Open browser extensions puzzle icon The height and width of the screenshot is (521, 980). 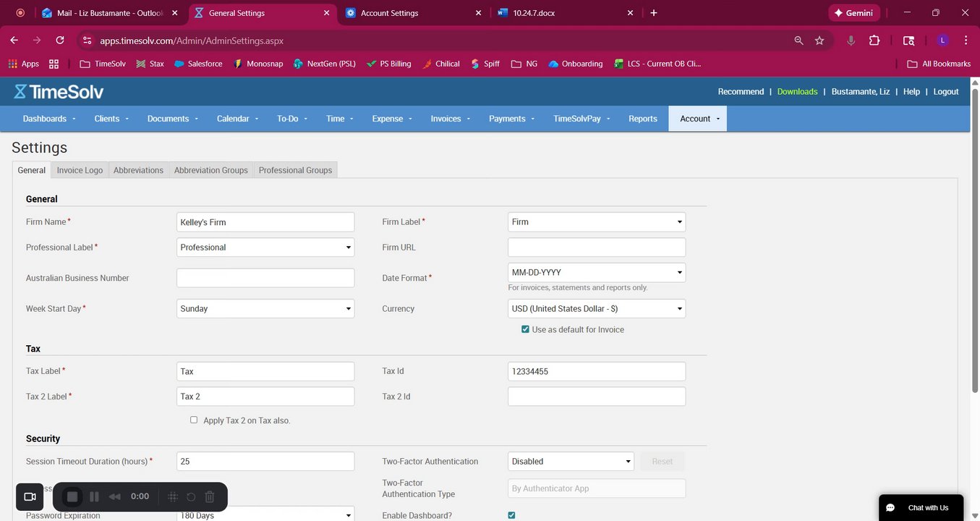(874, 41)
